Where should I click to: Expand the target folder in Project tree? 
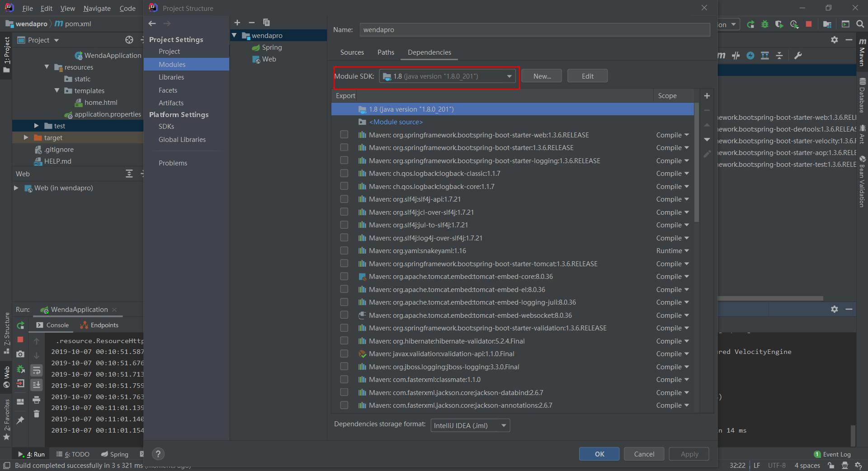[x=26, y=137]
